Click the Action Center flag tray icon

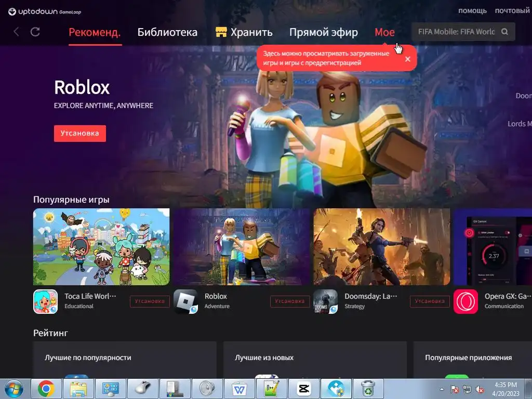(454, 389)
